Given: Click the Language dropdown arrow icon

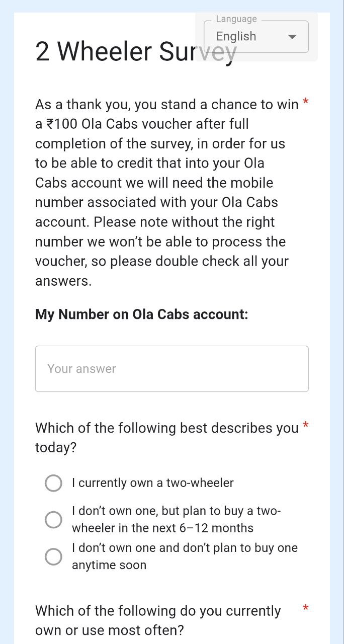Looking at the screenshot, I should (292, 37).
